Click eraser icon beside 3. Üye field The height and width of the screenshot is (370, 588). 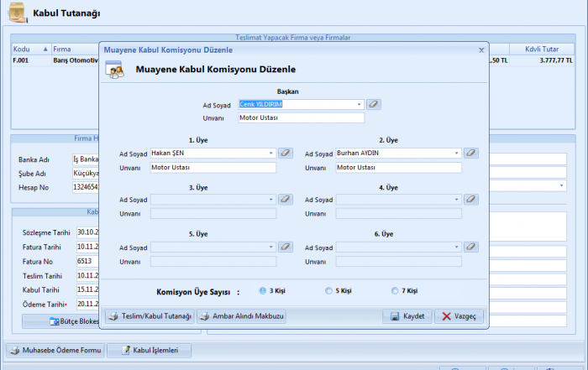point(286,200)
